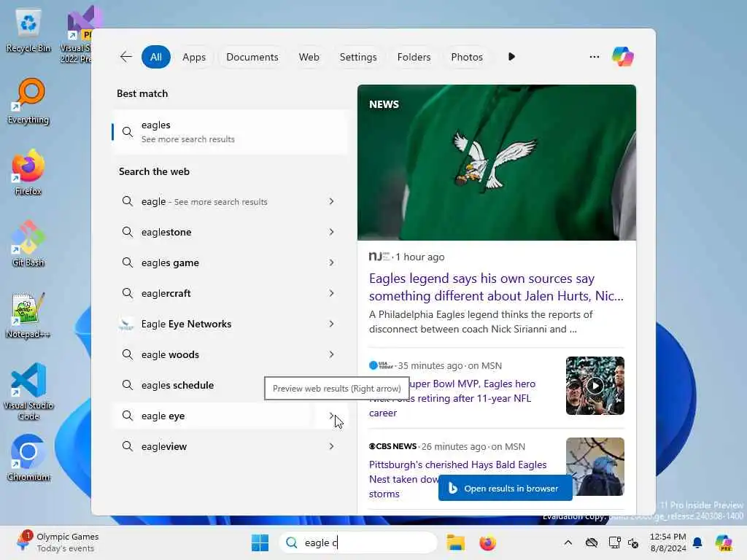Open the Copilot icon in search panel
Viewport: 747px width, 560px height.
tap(623, 57)
